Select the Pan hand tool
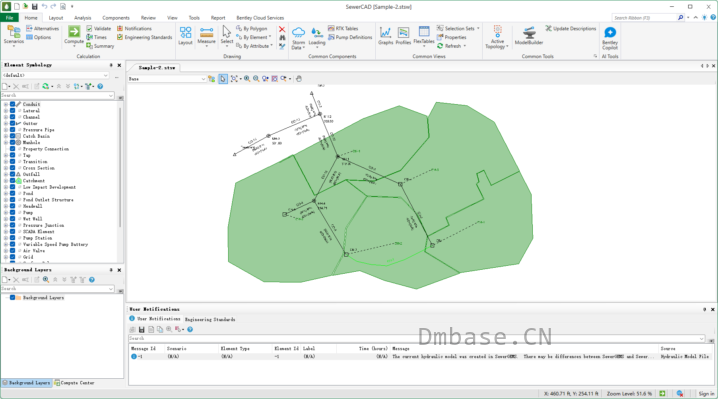Screen dimensions: 718x399 click(x=299, y=79)
